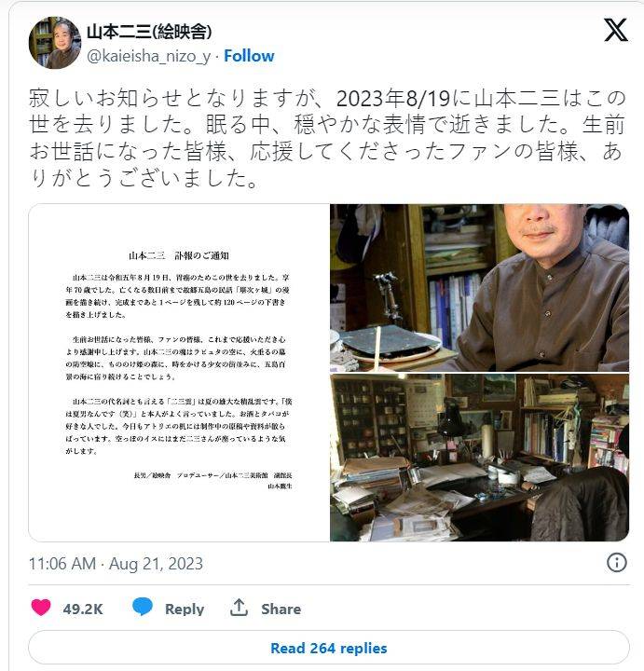Click the tweet text starting 寂しいお知らせ
Viewport: 644px width, 671px height.
tap(327, 138)
